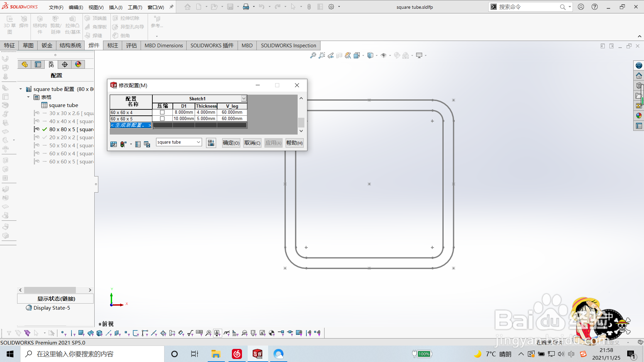Click the Thickness cell showing 4.000mm
This screenshot has width=644, height=362.
tap(206, 112)
